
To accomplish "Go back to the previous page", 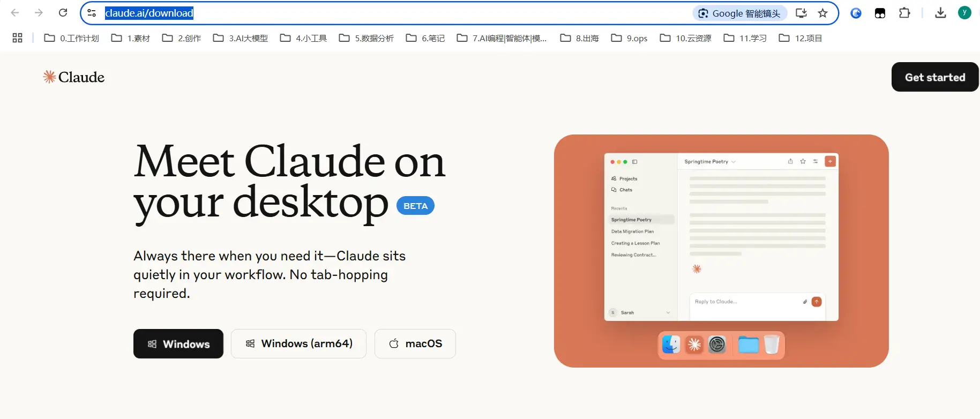I will pos(15,13).
